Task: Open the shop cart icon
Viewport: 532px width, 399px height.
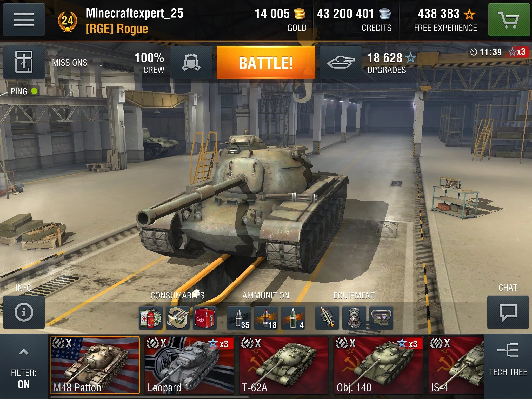Action: pos(509,20)
